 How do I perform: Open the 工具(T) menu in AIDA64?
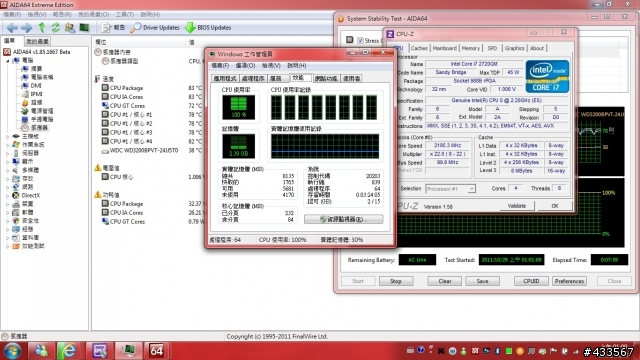click(124, 14)
